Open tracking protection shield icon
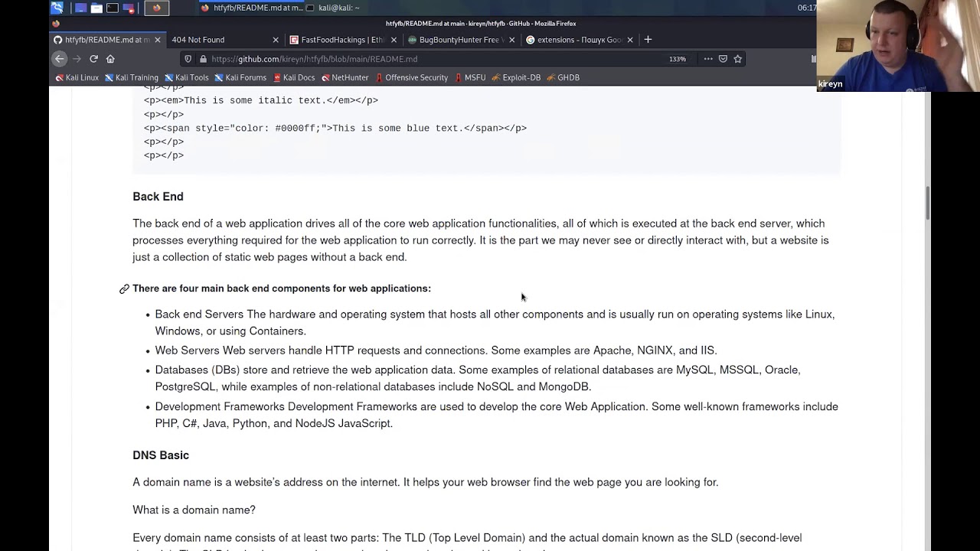 [x=188, y=59]
